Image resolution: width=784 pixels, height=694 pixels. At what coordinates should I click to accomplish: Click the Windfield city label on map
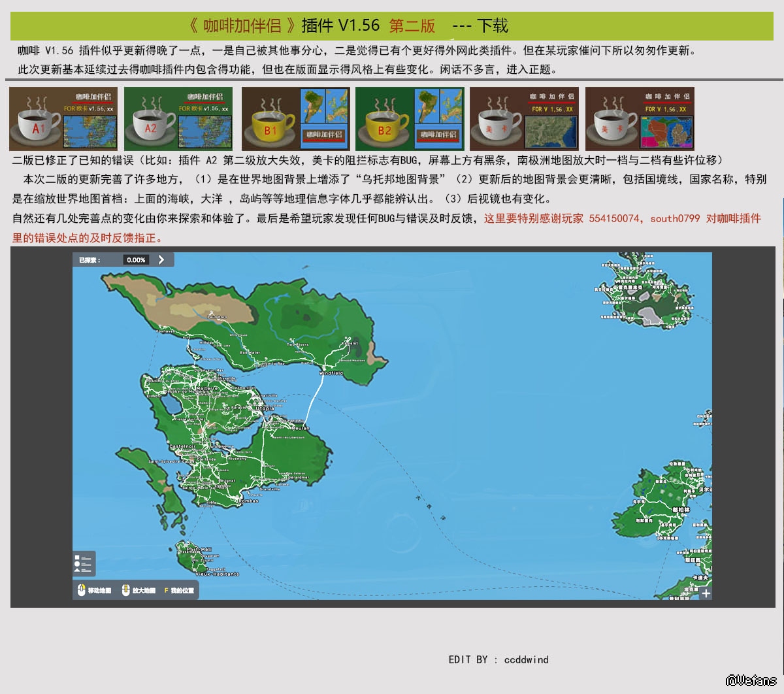tap(331, 373)
